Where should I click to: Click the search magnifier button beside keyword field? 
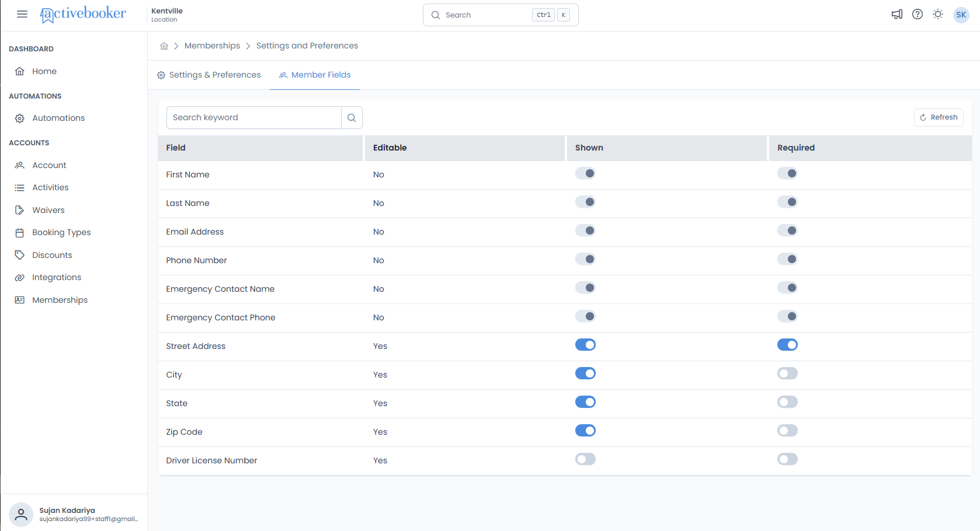[352, 117]
